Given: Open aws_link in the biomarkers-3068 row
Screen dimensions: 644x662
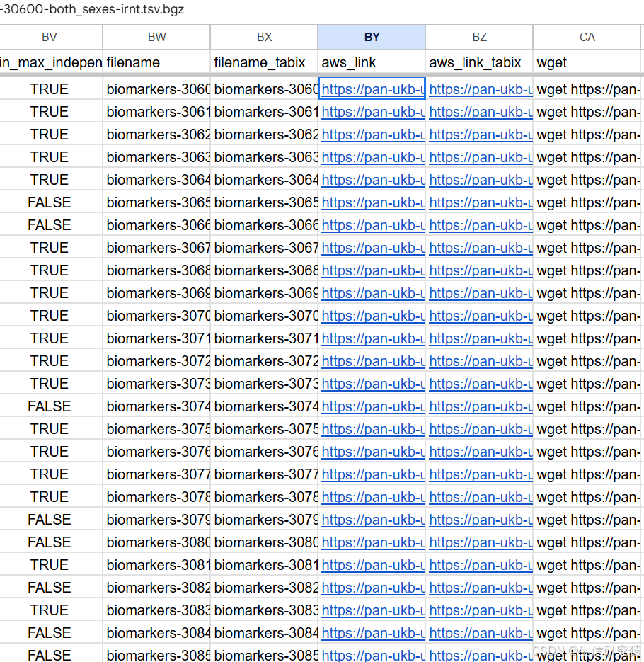Looking at the screenshot, I should 373,270.
